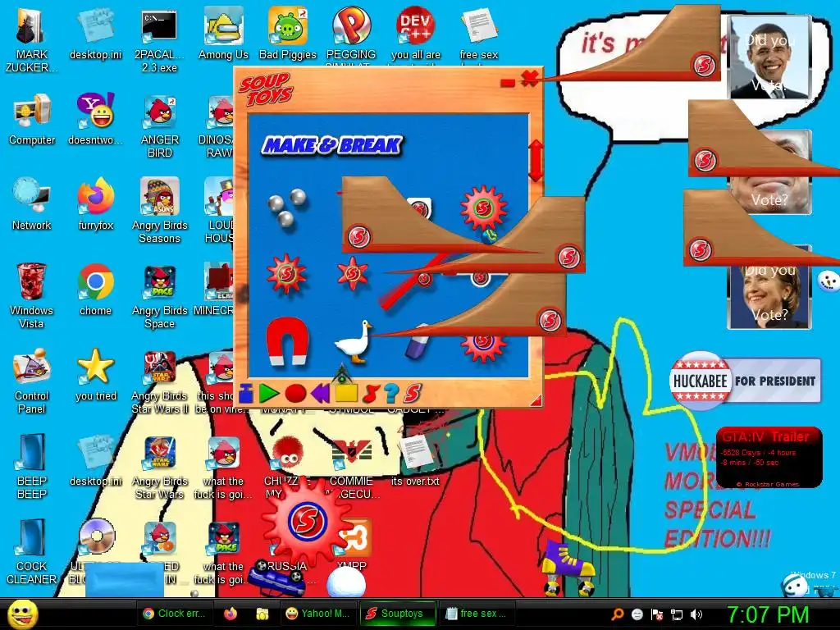Click the action center flag tray icon
The image size is (840, 630).
coord(657,614)
